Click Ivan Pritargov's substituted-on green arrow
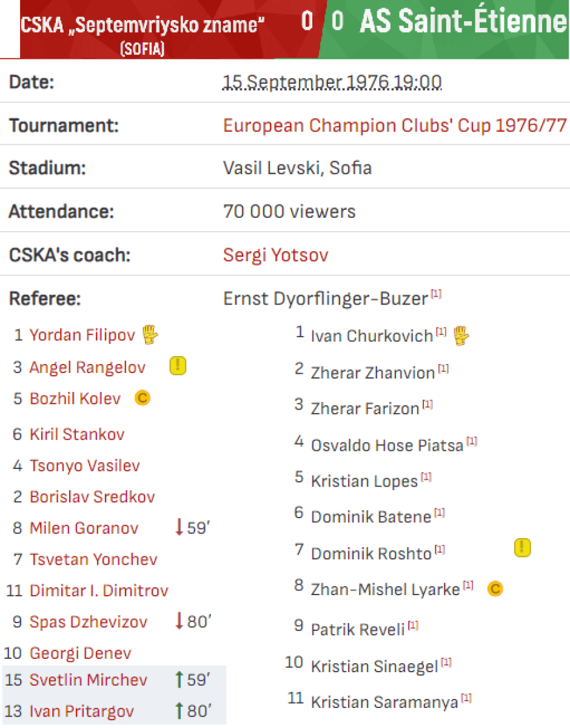 [x=179, y=711]
